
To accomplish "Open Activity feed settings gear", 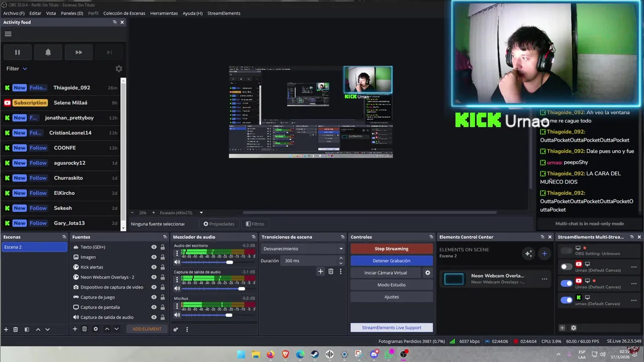I will pyautogui.click(x=119, y=69).
